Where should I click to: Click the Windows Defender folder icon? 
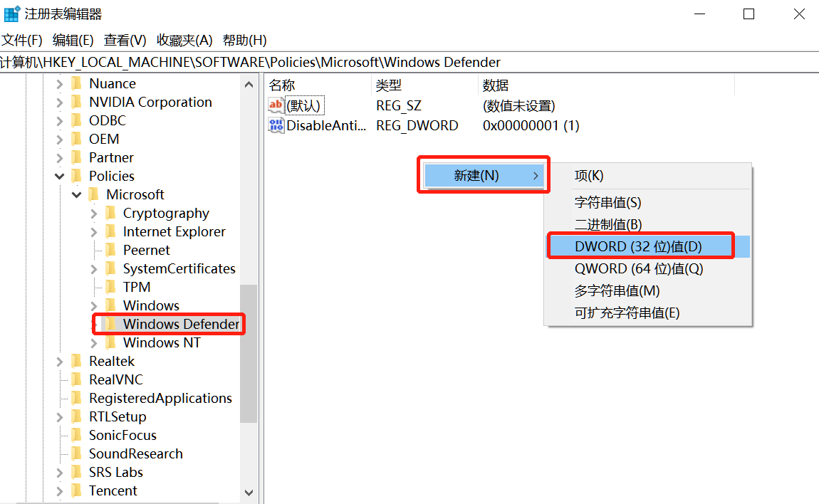tap(113, 324)
